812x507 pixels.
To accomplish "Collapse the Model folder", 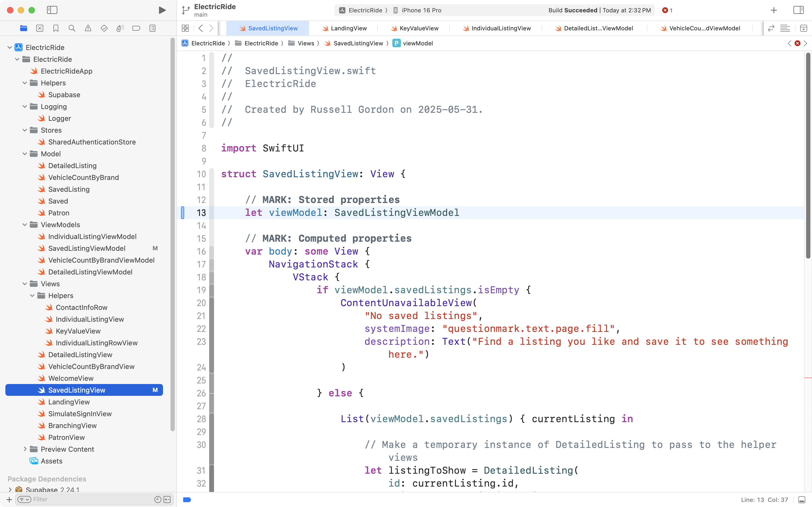I will [24, 154].
